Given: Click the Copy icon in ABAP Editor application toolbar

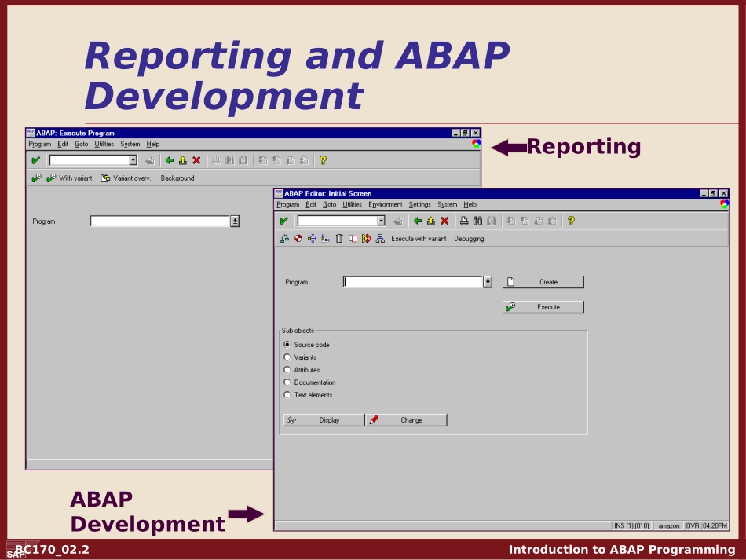Looking at the screenshot, I should click(353, 238).
